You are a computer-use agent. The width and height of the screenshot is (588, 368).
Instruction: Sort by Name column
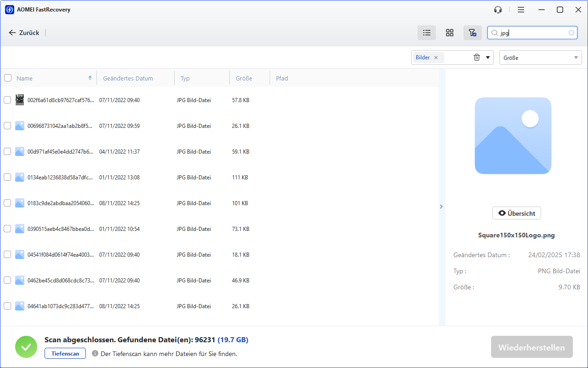pos(25,78)
